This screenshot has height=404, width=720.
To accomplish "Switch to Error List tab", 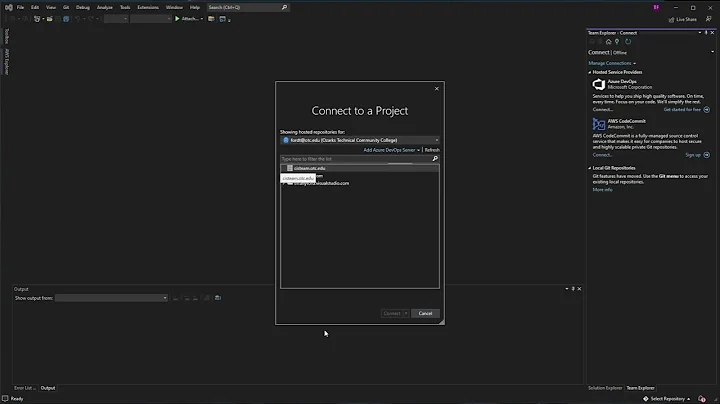I will click(25, 388).
